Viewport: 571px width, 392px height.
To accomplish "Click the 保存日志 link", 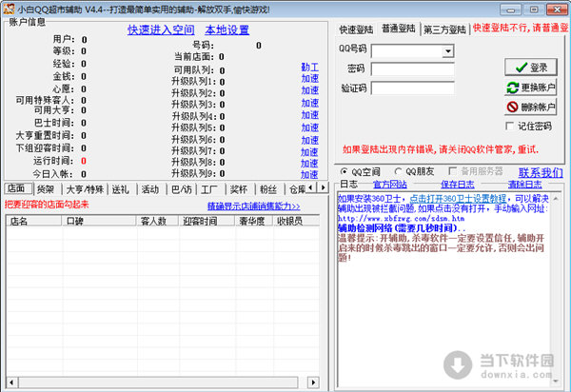I will point(458,185).
